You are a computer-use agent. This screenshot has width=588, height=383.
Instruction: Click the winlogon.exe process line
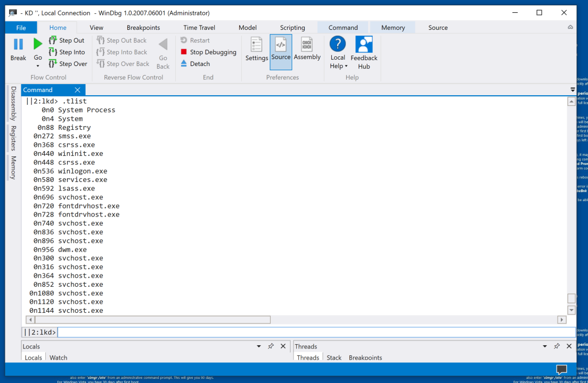coord(70,171)
